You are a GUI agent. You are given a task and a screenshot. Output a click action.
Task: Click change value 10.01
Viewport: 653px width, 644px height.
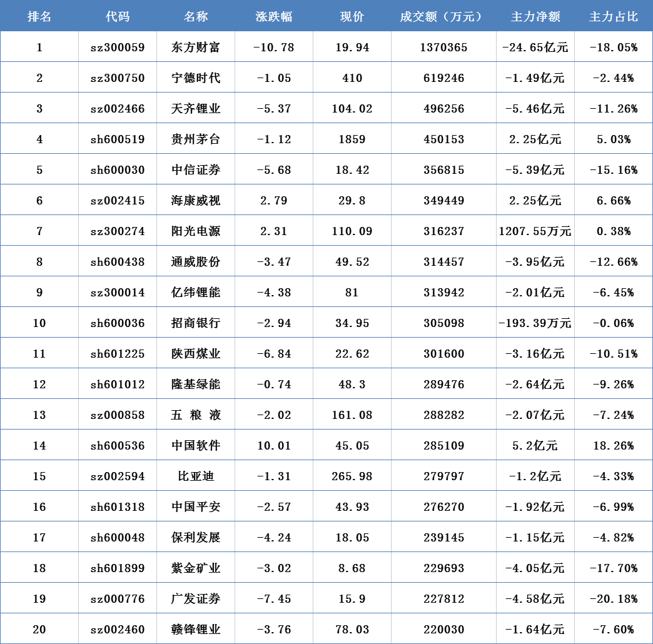coord(274,445)
